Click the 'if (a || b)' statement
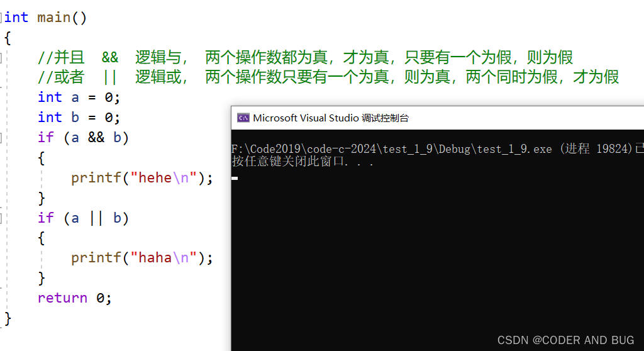The image size is (644, 351). 84,218
